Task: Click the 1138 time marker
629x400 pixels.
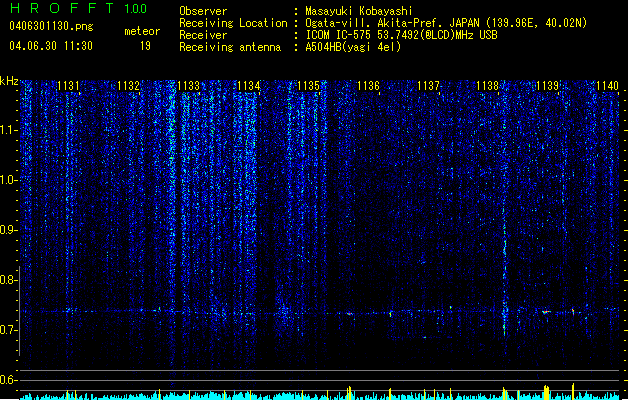Action: [487, 86]
